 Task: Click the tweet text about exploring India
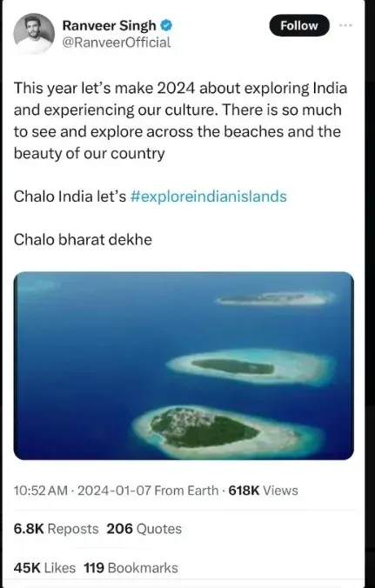[x=180, y=121]
